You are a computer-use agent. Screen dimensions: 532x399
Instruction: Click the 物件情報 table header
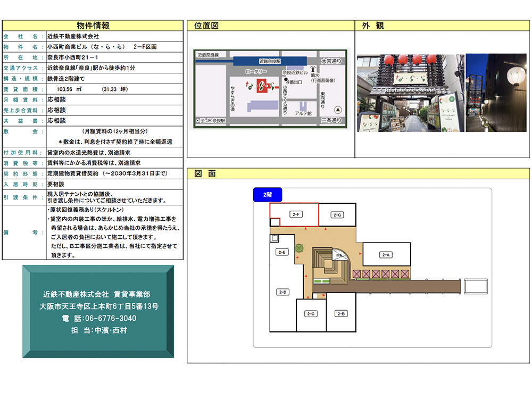tap(93, 26)
